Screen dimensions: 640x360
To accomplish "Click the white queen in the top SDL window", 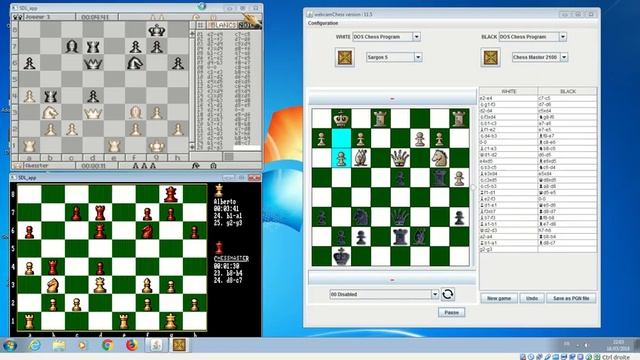I will 93,113.
